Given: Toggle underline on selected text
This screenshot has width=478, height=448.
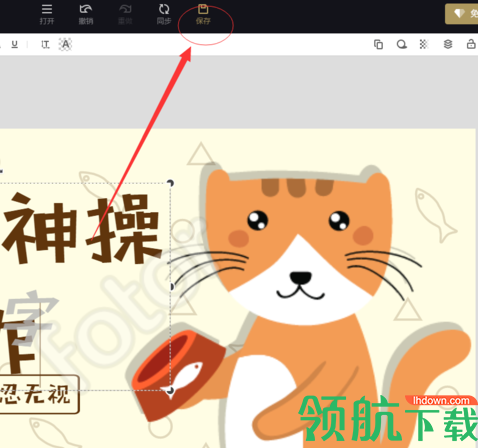Looking at the screenshot, I should (x=14, y=44).
